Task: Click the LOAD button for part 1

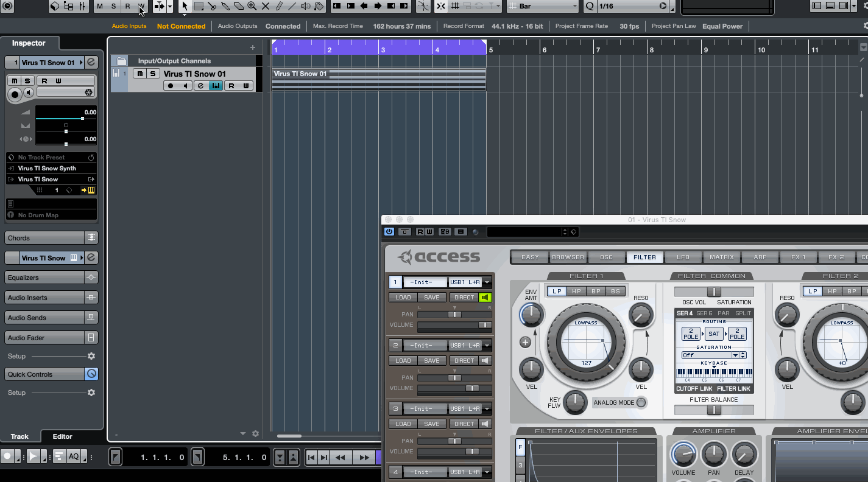Action: [403, 298]
